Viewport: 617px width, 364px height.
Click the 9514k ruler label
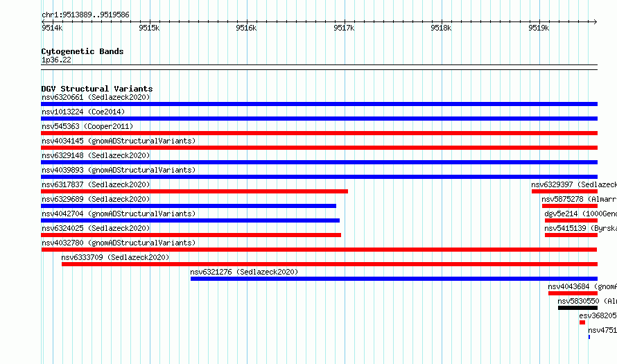pyautogui.click(x=52, y=28)
